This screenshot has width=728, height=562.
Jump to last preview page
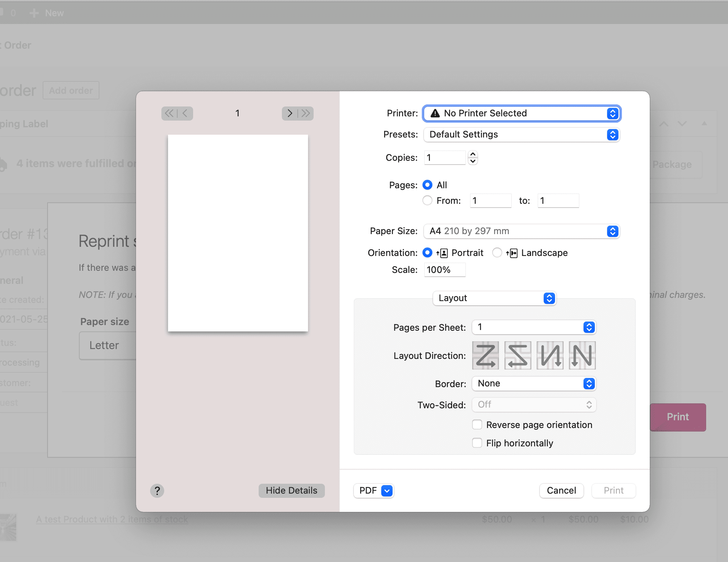pos(306,114)
